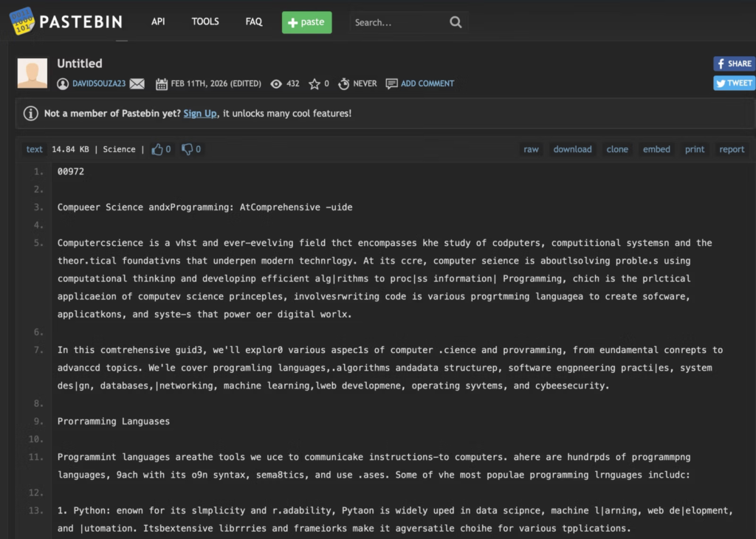Give the paste a thumbs down
The image size is (756, 539).
pyautogui.click(x=187, y=148)
